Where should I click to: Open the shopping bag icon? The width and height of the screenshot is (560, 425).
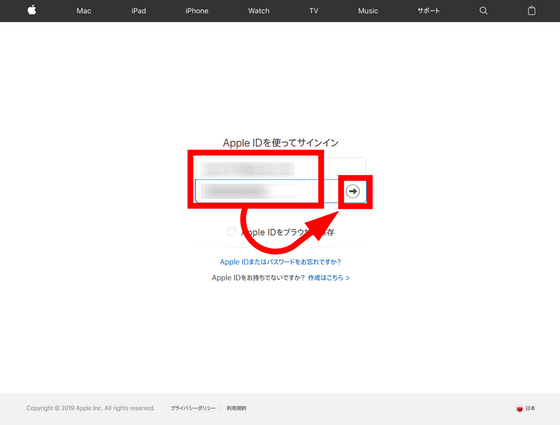(x=531, y=11)
